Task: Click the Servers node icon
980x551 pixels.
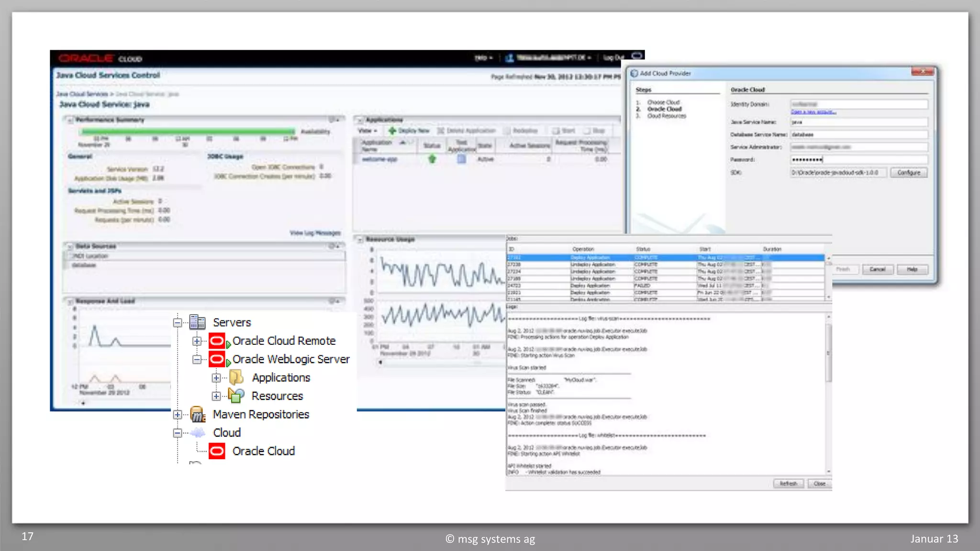Action: [197, 322]
